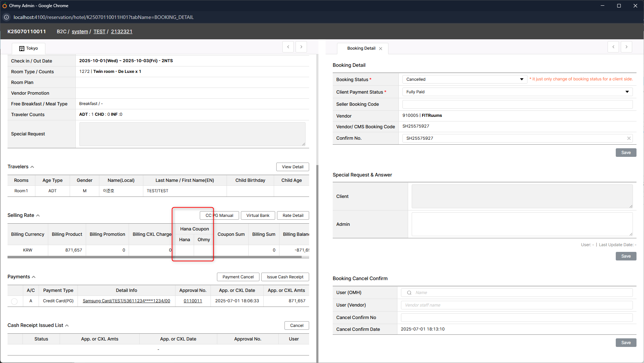Collapse the Travelers section
The image size is (644, 363).
click(x=32, y=167)
